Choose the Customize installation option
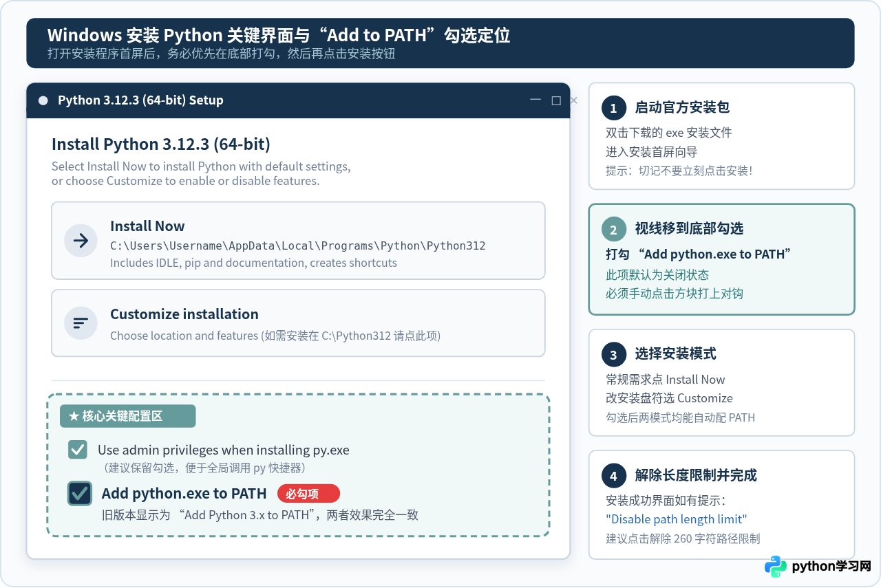Screen dimensions: 881x588 [298, 323]
